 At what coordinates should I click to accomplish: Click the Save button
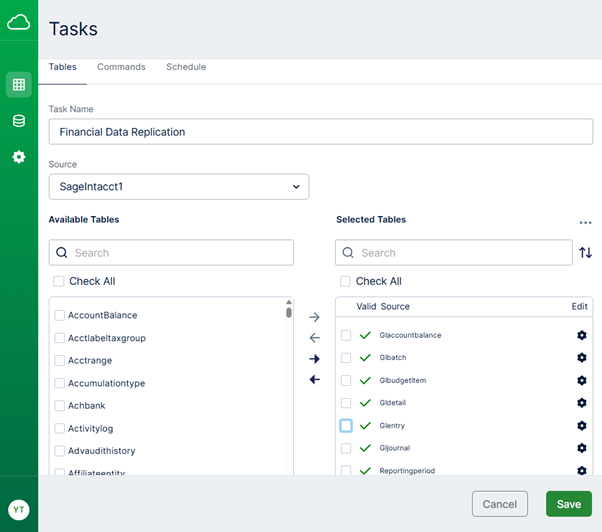[568, 504]
